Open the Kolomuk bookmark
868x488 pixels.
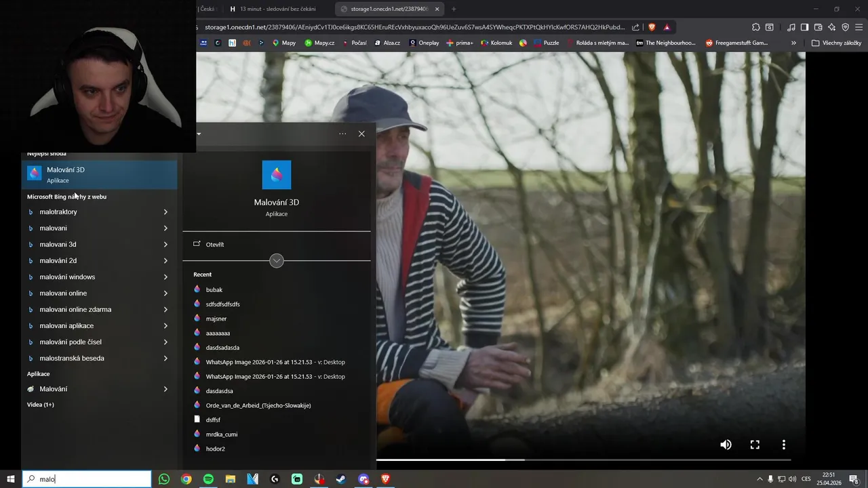coord(496,43)
